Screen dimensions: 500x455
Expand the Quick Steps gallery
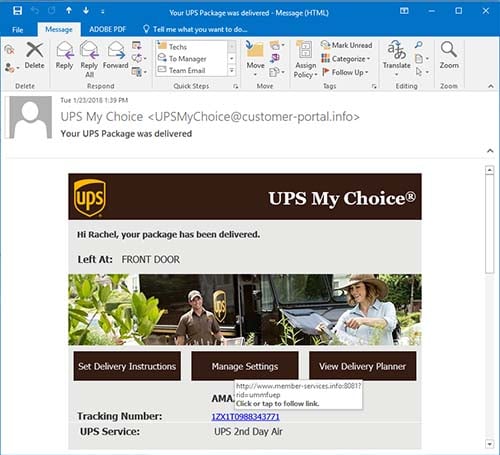(232, 71)
